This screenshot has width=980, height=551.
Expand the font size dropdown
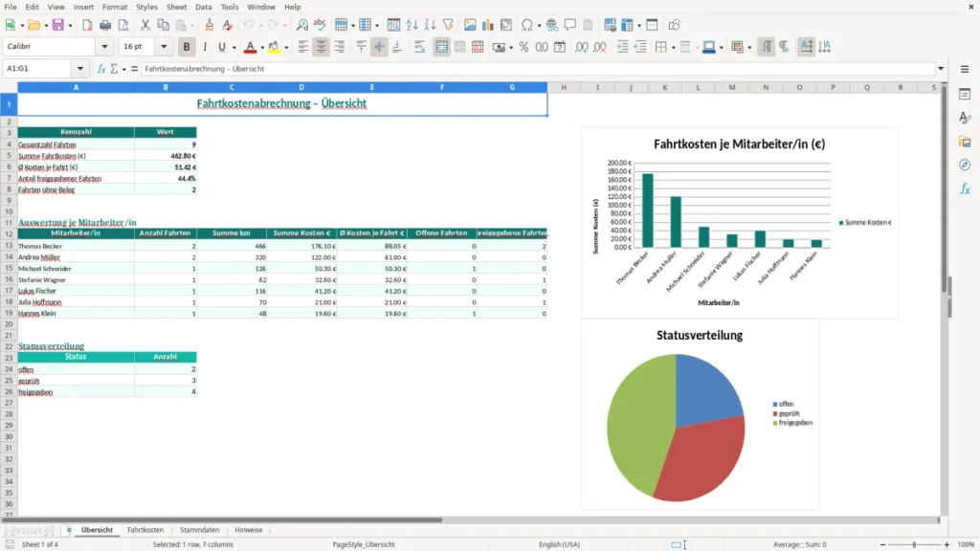pos(164,47)
